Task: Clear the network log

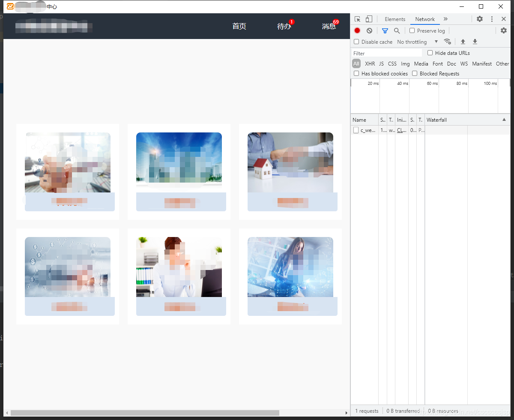Action: 369,30
